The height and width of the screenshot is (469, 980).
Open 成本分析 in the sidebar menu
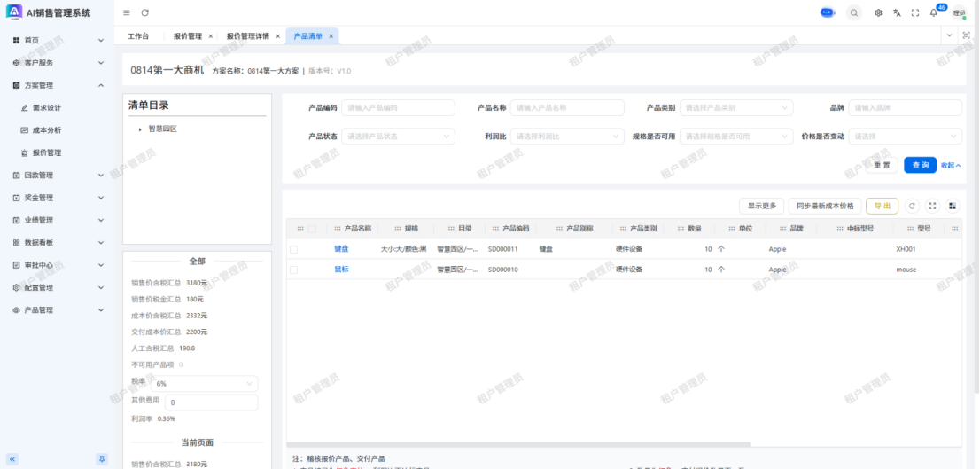(47, 130)
